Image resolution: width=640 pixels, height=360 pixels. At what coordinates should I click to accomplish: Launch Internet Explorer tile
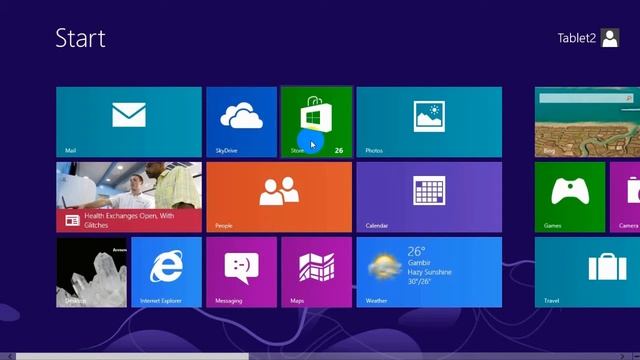[x=166, y=272]
